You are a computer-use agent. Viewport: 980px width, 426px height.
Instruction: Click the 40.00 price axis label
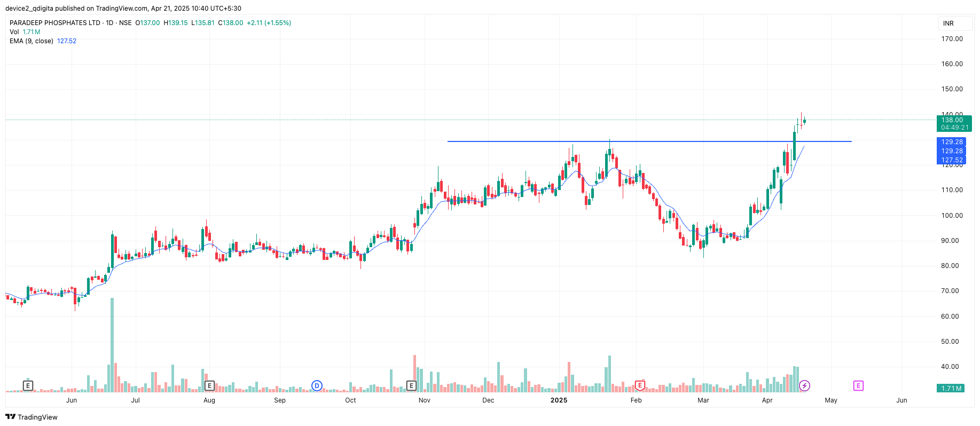(x=950, y=367)
